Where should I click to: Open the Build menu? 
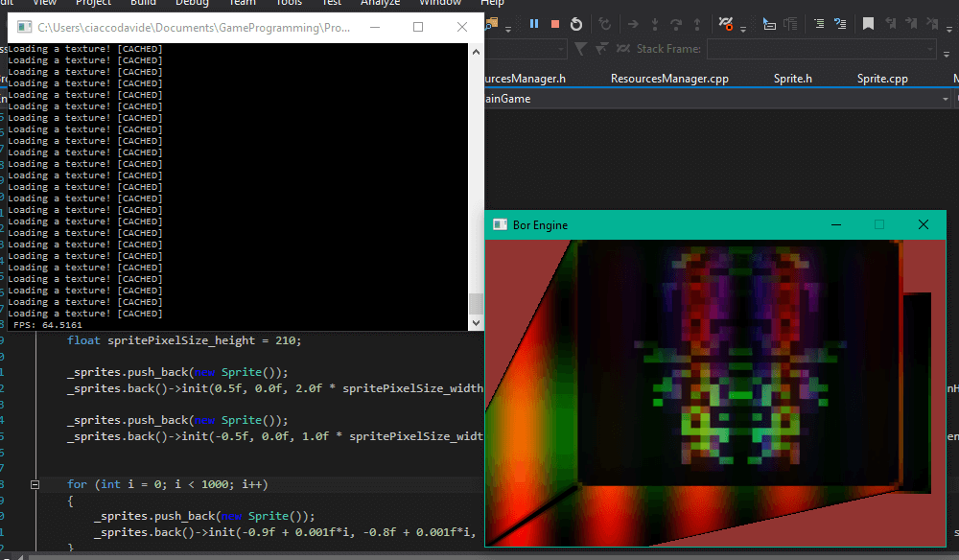pos(143,3)
